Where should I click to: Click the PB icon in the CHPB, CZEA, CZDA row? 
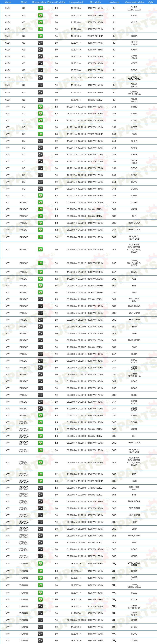40,8
